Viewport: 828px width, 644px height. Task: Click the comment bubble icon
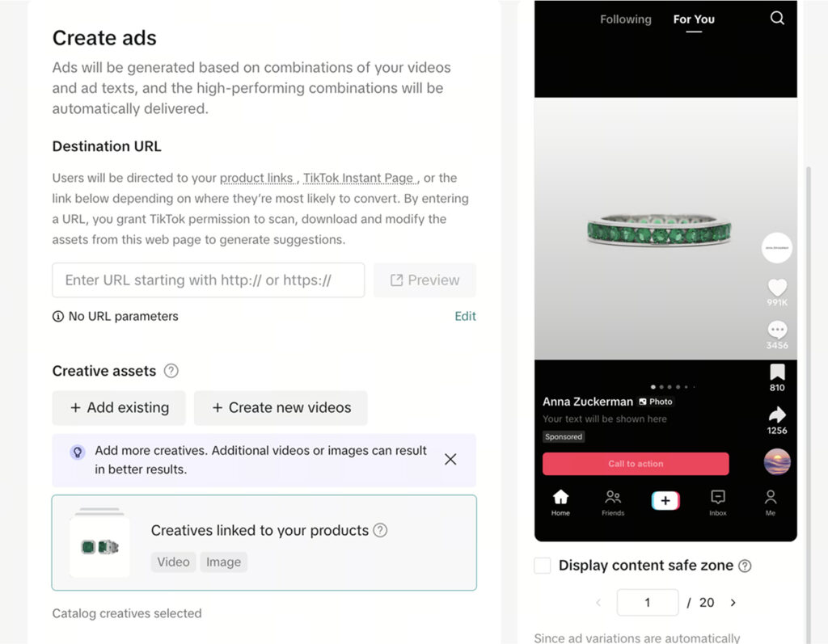point(777,330)
